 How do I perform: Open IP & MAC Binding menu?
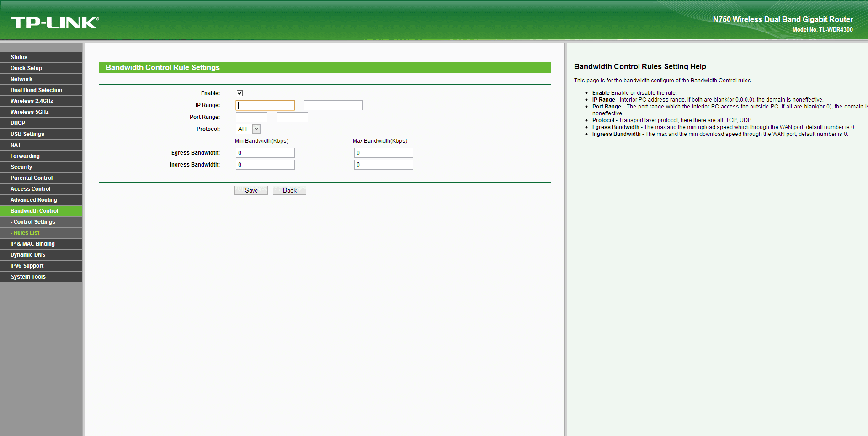pyautogui.click(x=41, y=244)
